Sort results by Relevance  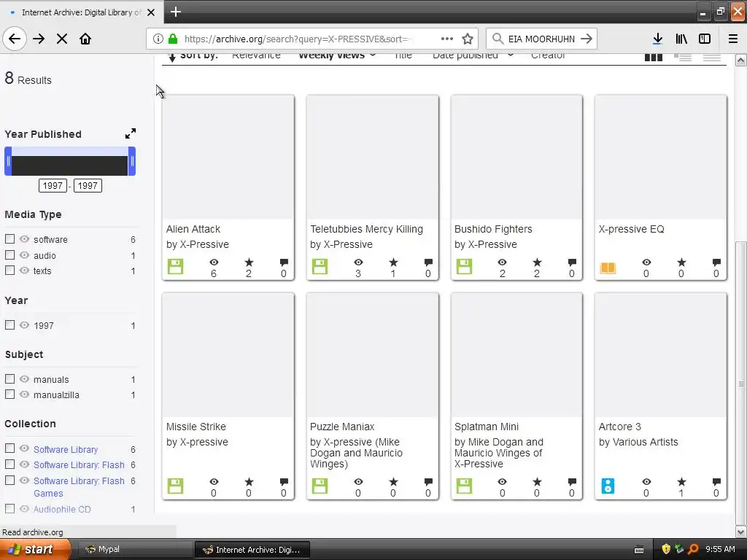click(256, 56)
